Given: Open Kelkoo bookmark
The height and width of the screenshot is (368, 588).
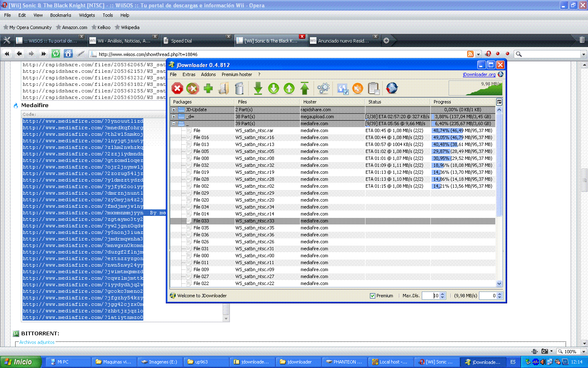Looking at the screenshot, I should (101, 27).
